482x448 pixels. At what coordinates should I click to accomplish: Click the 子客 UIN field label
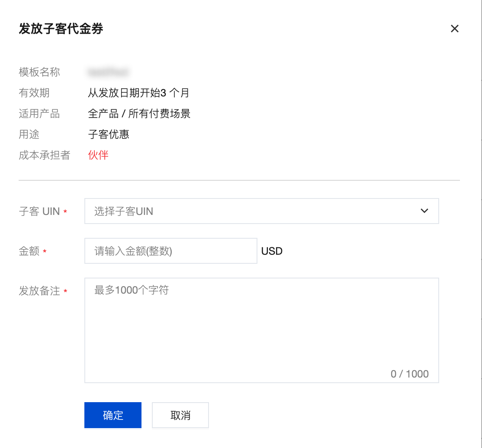[39, 211]
